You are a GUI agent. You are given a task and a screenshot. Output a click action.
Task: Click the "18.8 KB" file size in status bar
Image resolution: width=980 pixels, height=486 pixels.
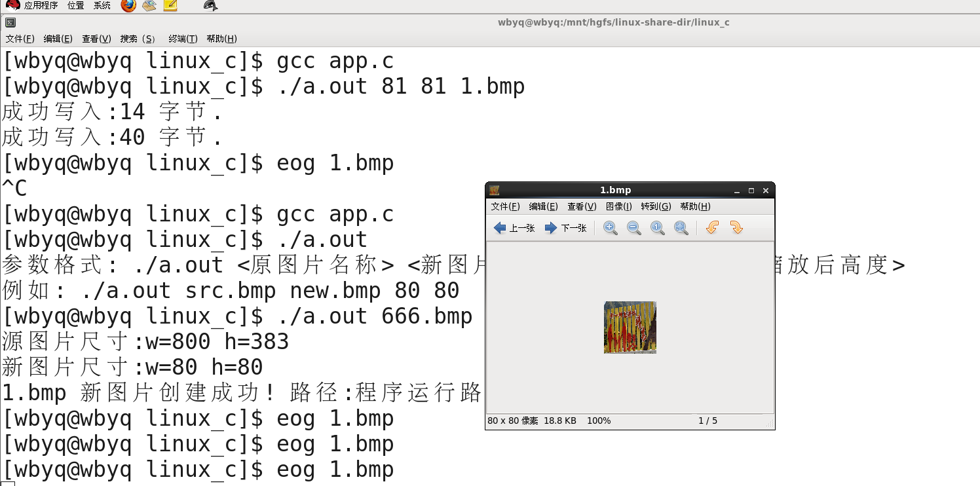560,421
